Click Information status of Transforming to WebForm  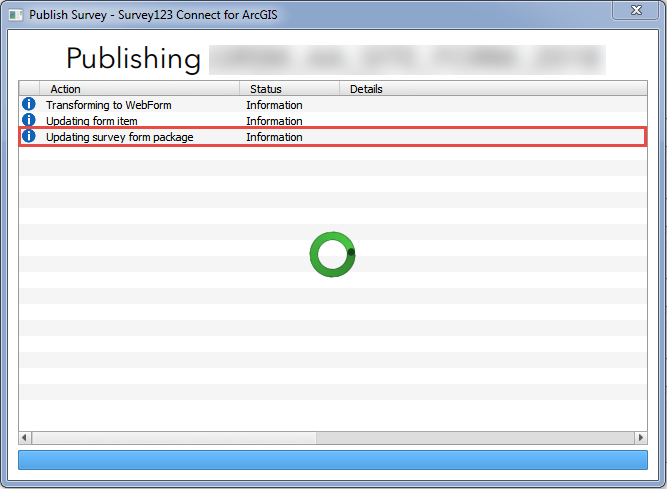click(x=274, y=105)
